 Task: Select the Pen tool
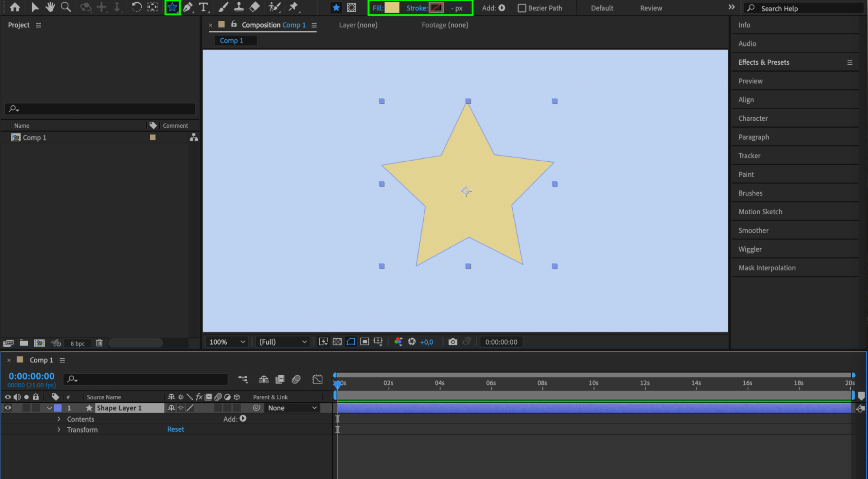pos(188,7)
